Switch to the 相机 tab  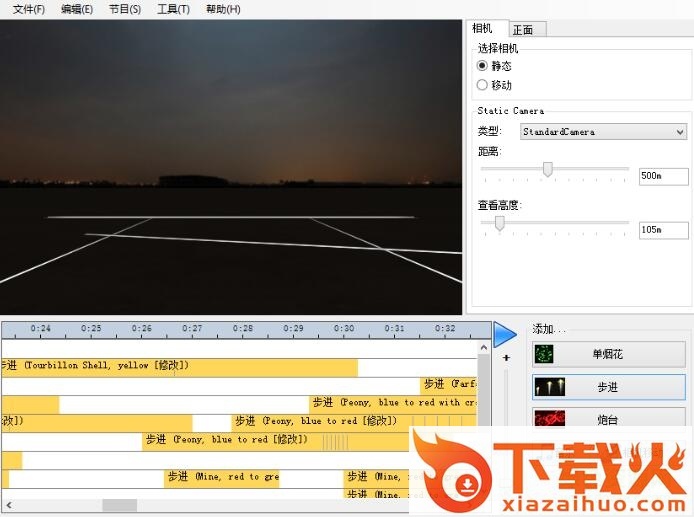[x=487, y=28]
